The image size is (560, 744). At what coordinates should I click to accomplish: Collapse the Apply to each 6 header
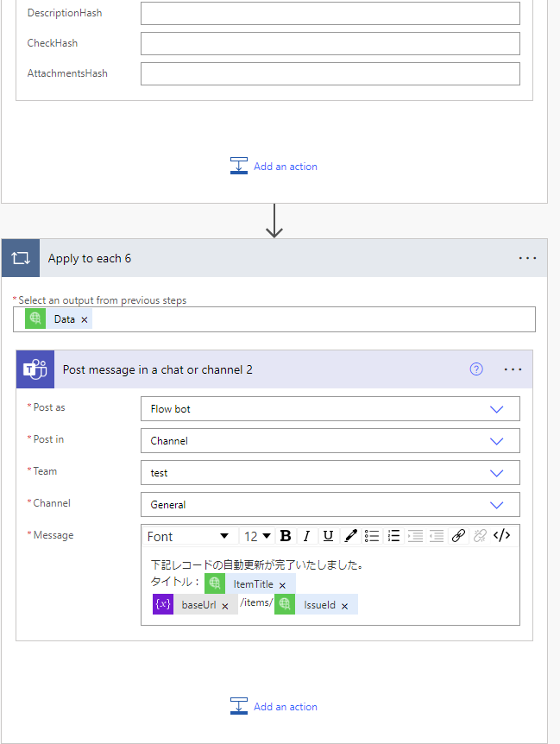[274, 258]
